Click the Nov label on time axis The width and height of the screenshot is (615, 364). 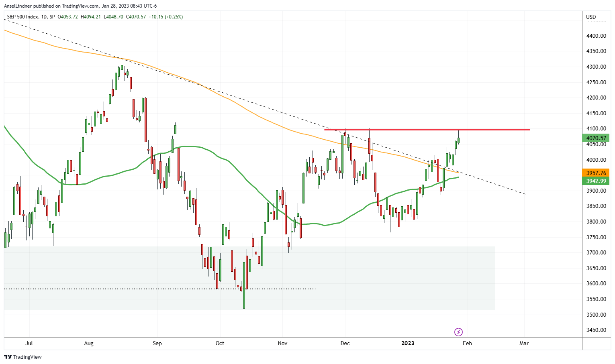point(283,343)
